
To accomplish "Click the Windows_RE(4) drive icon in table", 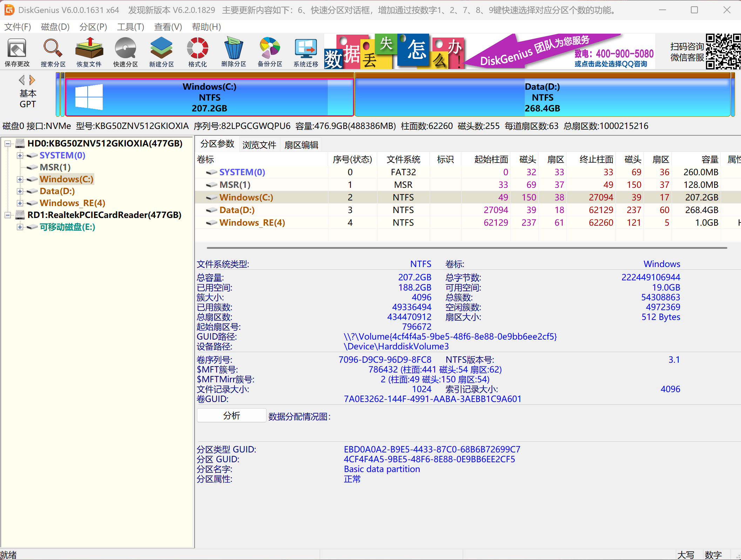I will pos(211,223).
